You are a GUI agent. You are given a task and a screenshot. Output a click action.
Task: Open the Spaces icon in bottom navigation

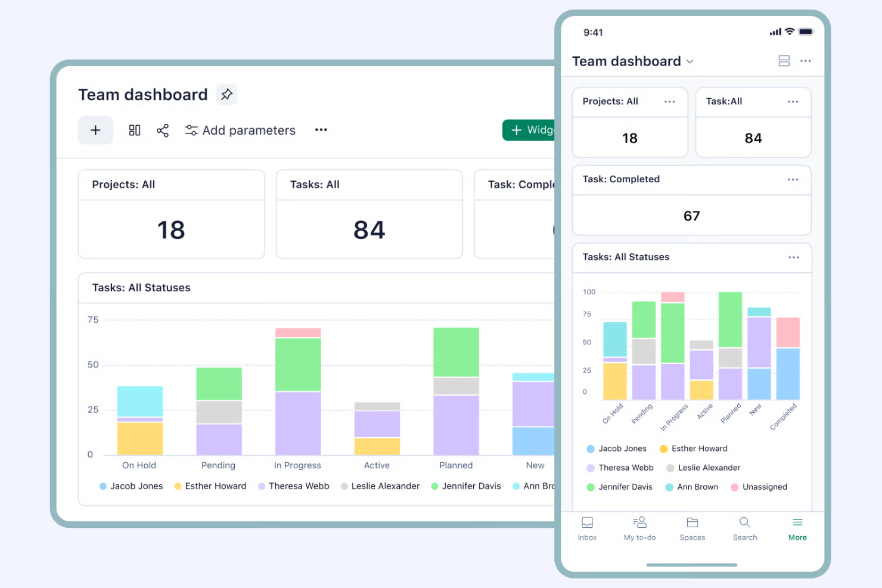[692, 528]
